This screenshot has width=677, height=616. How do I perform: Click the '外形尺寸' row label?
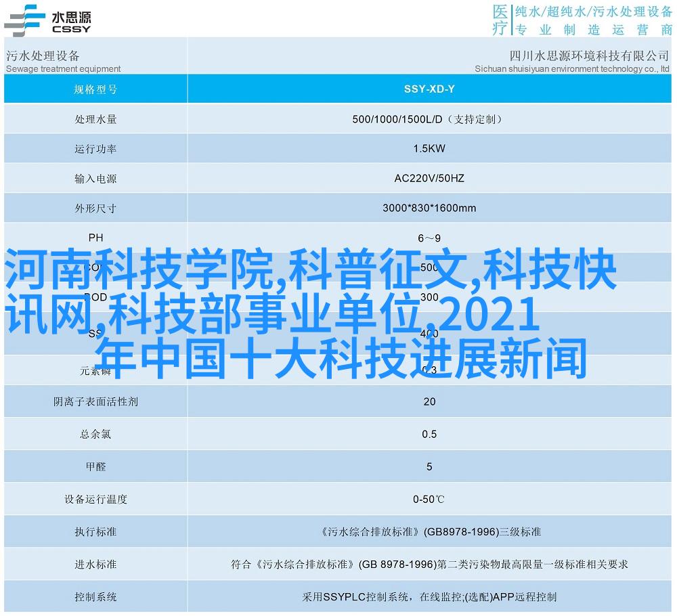coord(95,208)
